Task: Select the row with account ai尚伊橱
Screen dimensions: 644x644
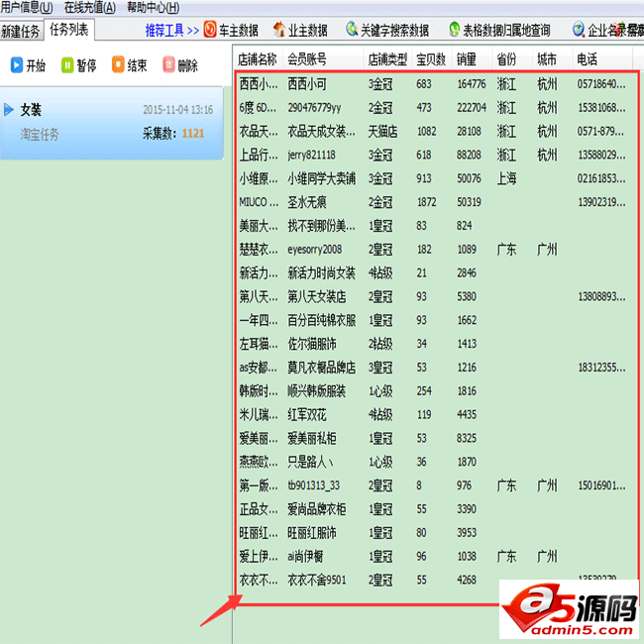Action: (x=437, y=557)
